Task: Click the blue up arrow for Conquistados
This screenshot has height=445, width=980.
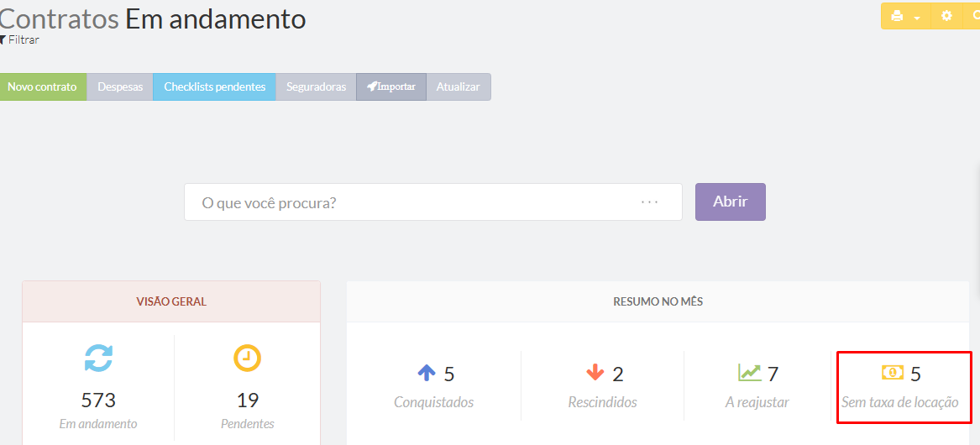Action: [x=427, y=373]
